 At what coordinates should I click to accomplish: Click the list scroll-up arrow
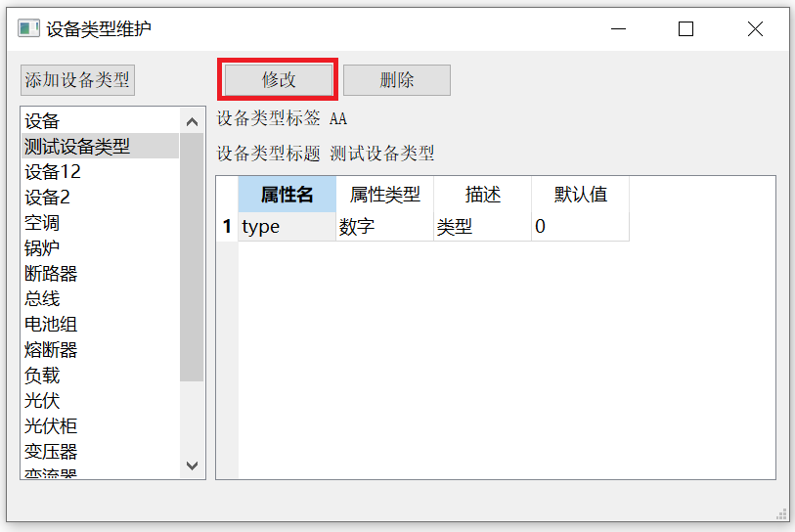coord(193,121)
